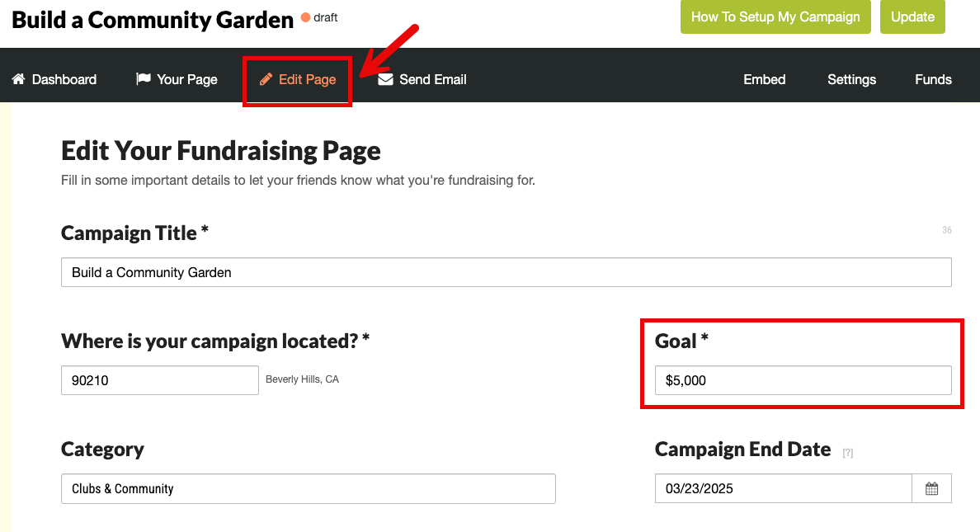
Task: Click the envelope icon next to Send Email
Action: pos(384,79)
